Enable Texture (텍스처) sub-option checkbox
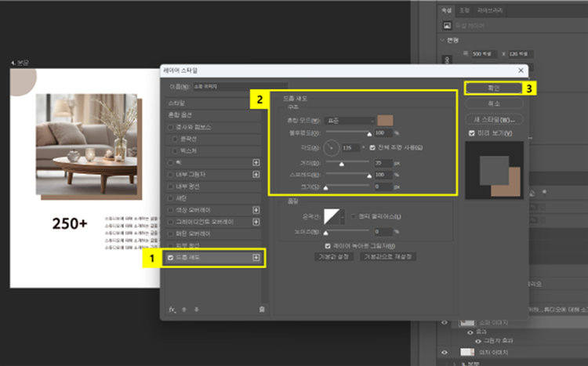This screenshot has height=366, width=588. click(x=175, y=150)
